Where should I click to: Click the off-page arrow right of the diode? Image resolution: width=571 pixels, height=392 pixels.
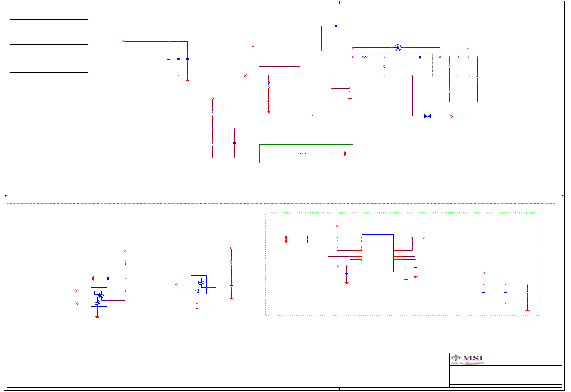451,116
